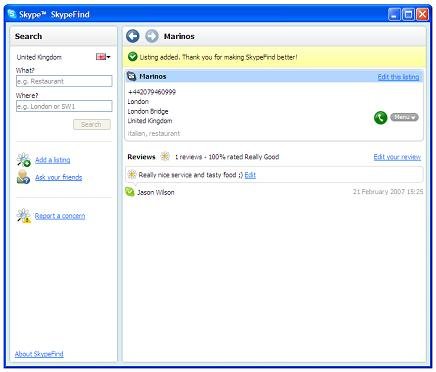Click reviewer name Jason Wilson
436x372 pixels.
tap(156, 192)
